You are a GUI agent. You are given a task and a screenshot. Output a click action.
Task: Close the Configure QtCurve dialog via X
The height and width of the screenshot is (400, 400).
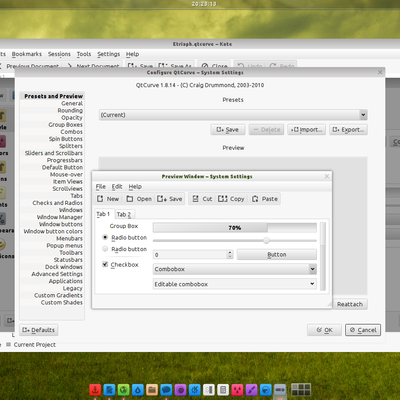coord(380,72)
